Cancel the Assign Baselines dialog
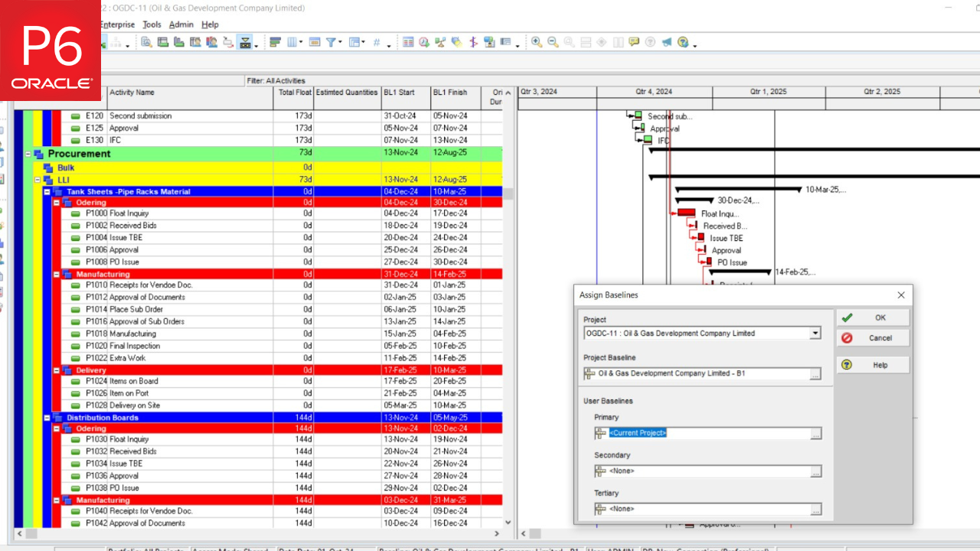Screen dimensions: 980x551 click(x=872, y=337)
